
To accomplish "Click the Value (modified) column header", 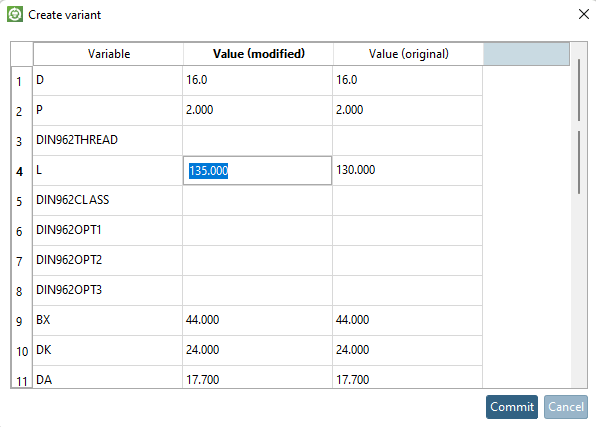I will click(258, 54).
